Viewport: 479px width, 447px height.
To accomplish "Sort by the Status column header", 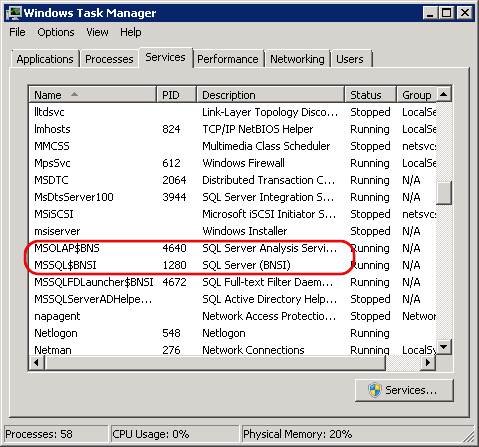I will click(370, 95).
